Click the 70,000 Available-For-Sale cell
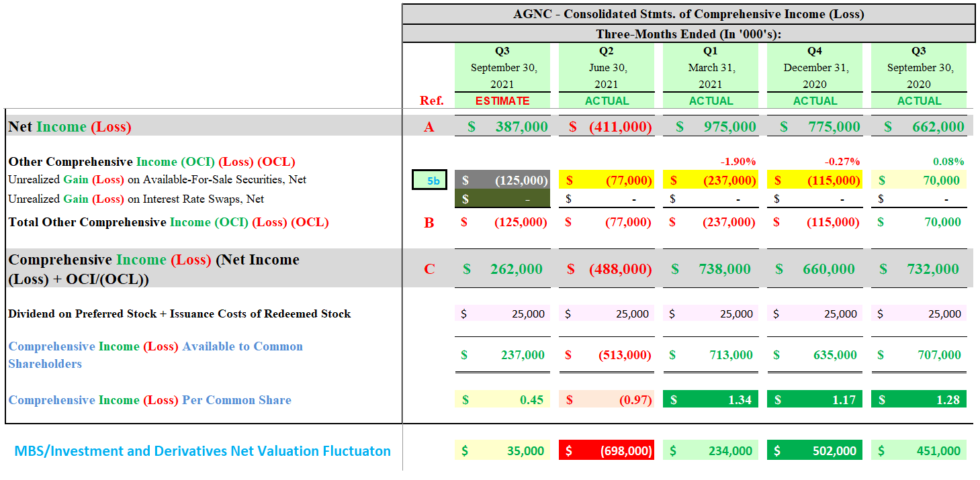Image resolution: width=980 pixels, height=480 pixels. click(x=919, y=180)
